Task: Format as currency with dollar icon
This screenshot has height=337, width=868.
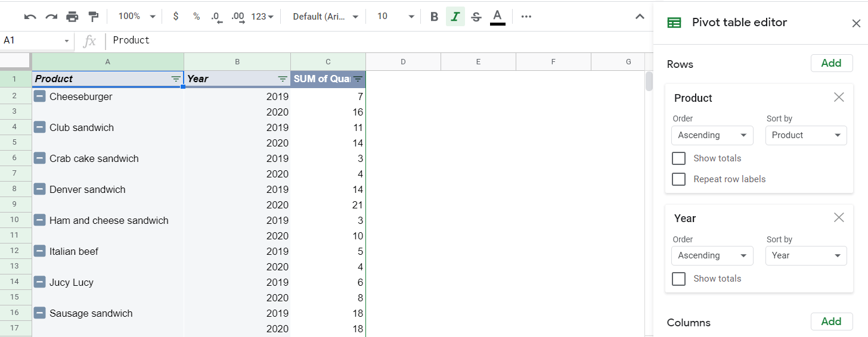Action: click(x=175, y=17)
